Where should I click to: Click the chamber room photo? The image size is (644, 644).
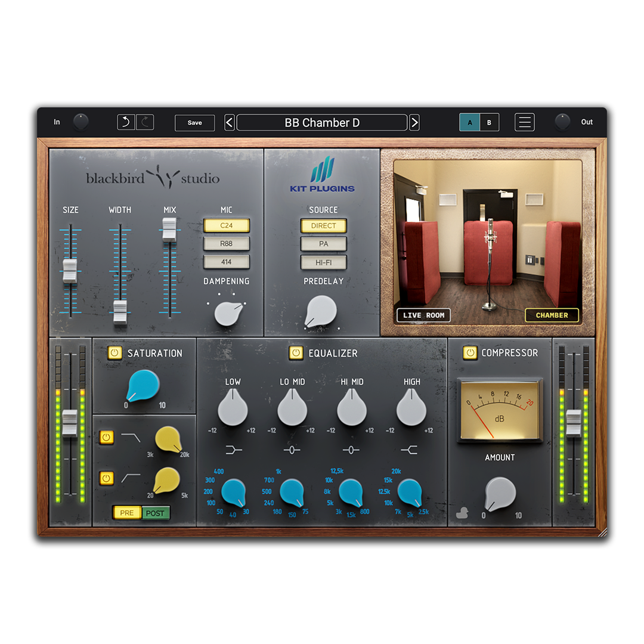click(x=488, y=242)
